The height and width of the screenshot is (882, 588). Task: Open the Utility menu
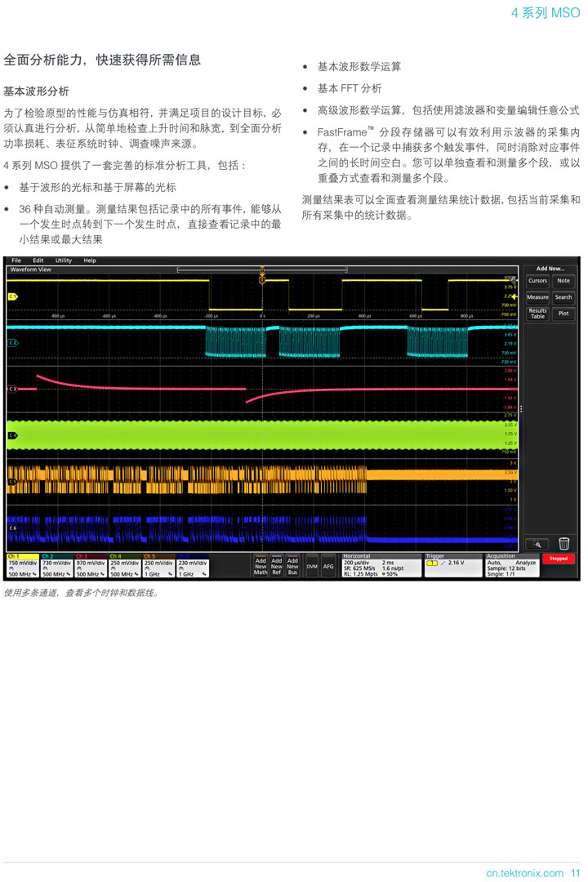click(x=64, y=261)
